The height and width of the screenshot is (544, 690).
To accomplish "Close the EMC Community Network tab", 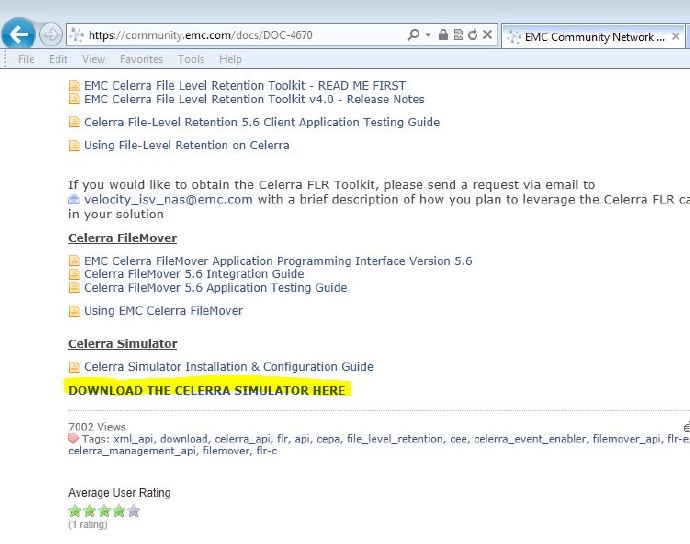I will point(675,37).
